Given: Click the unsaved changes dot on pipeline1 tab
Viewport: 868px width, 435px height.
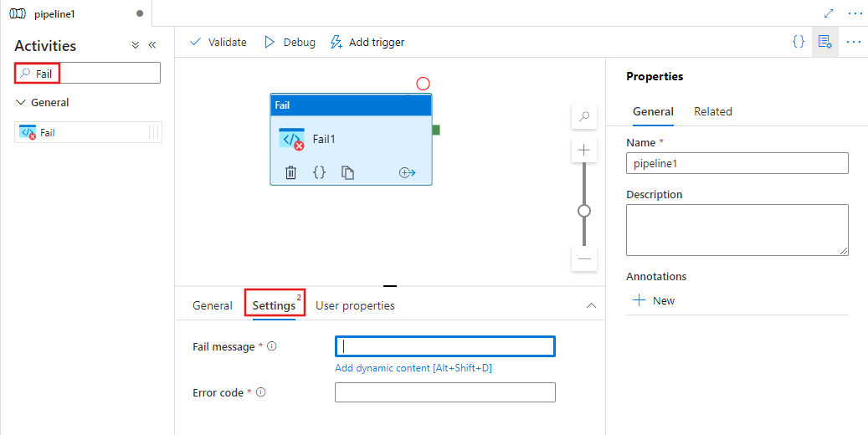Looking at the screenshot, I should [140, 14].
